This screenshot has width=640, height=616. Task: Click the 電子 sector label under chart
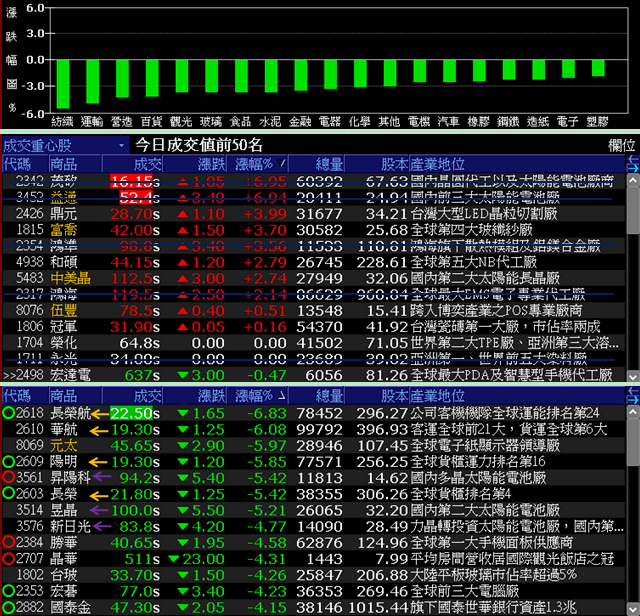pyautogui.click(x=568, y=121)
